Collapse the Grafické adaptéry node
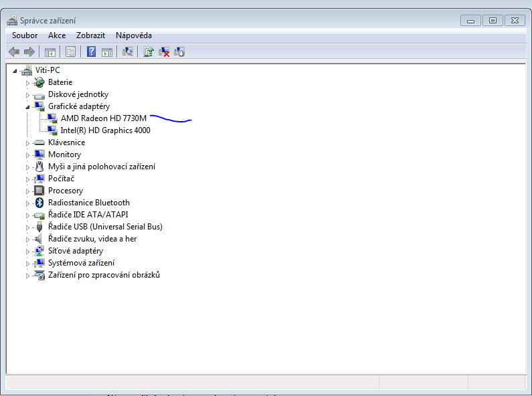532x396 pixels. click(27, 107)
